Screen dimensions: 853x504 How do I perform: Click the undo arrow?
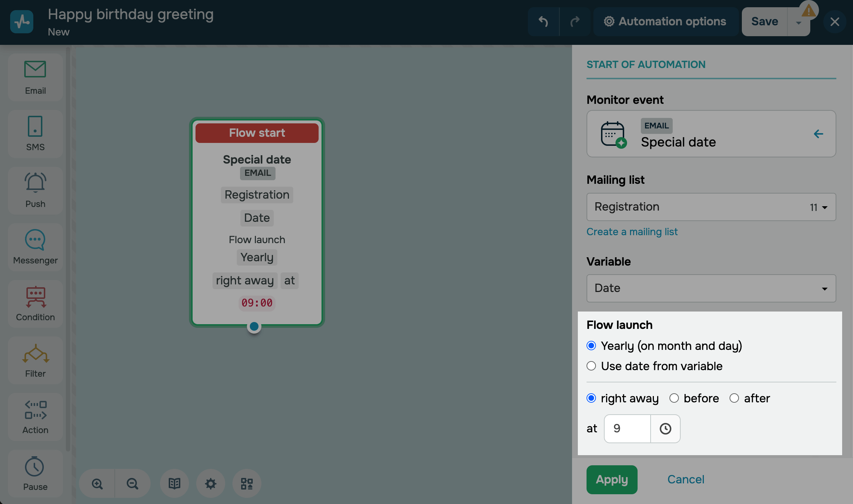(543, 22)
